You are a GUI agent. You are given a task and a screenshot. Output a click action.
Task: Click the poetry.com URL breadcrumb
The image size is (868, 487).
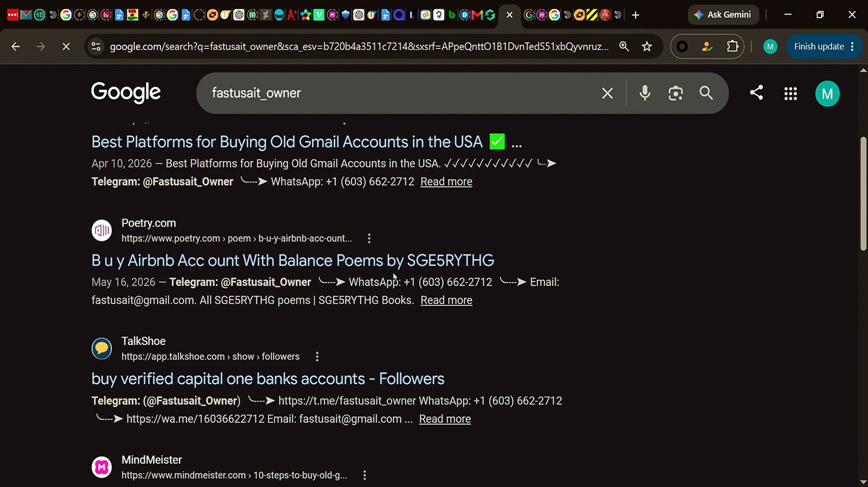coord(236,238)
